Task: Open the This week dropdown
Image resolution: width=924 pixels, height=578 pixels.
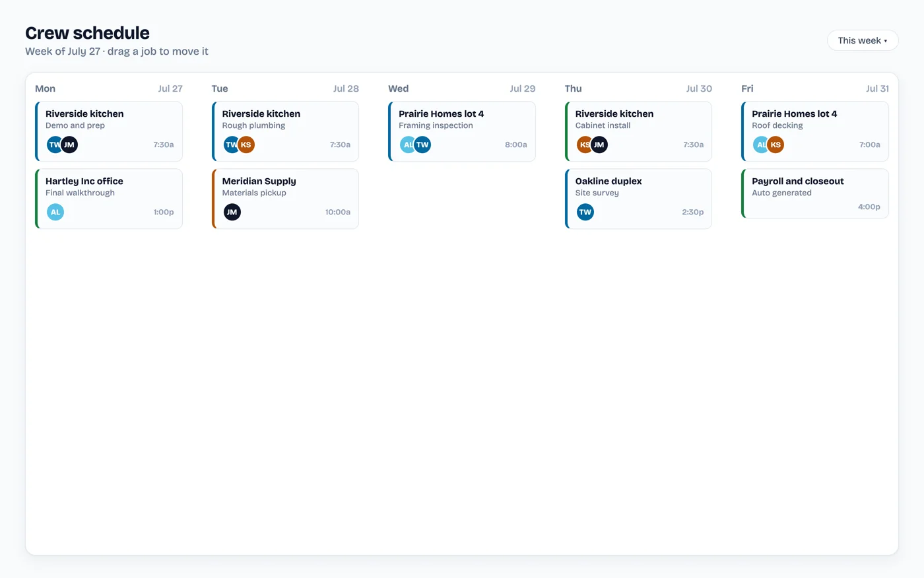Action: point(863,40)
